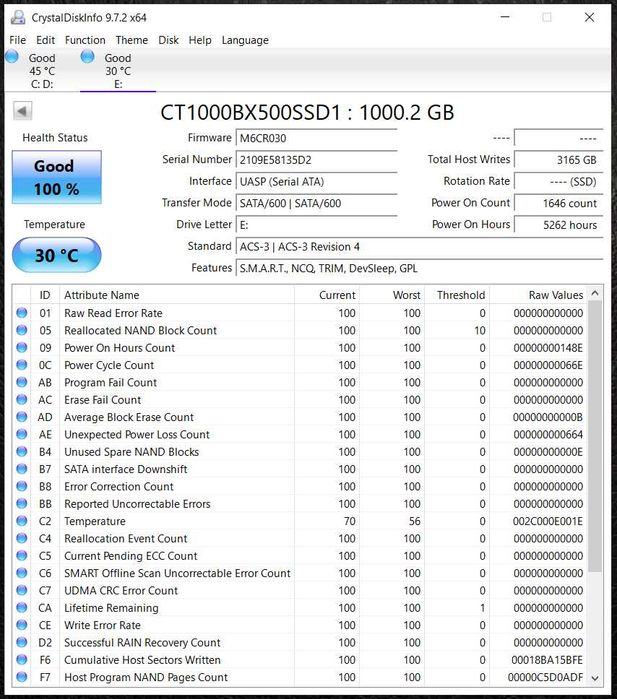617x699 pixels.
Task: Click the Power On Hours value 5262 hours
Action: coord(558,225)
